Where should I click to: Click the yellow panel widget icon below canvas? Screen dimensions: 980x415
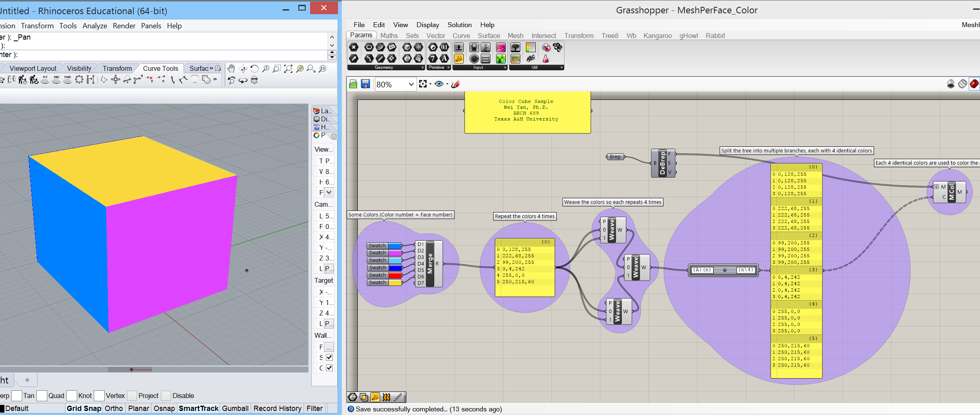(x=375, y=397)
